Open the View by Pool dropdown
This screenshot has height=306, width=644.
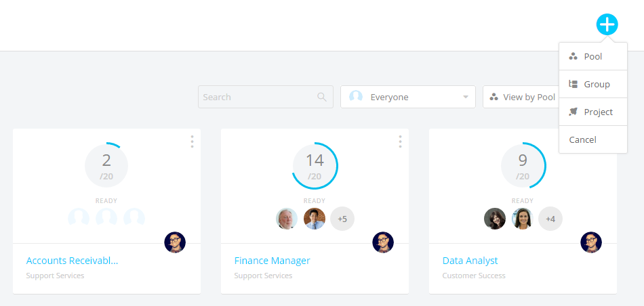pos(522,97)
